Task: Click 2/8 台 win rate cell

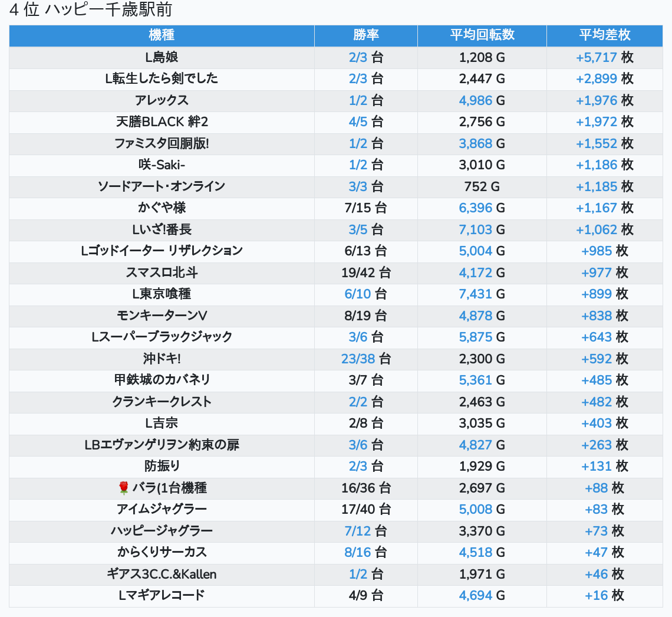Action: click(366, 424)
